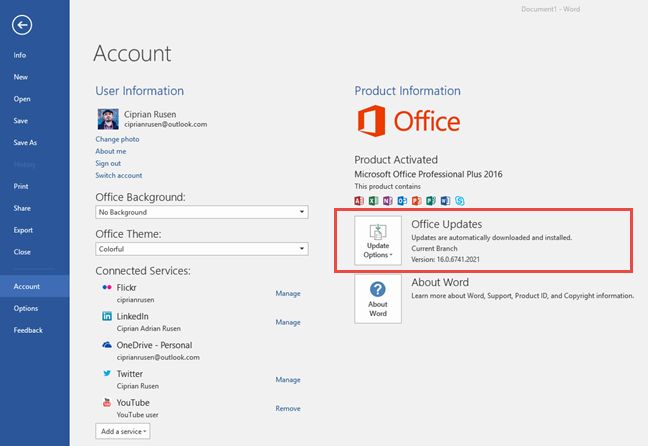Click the Word product icon
This screenshot has height=446, width=648.
point(445,201)
